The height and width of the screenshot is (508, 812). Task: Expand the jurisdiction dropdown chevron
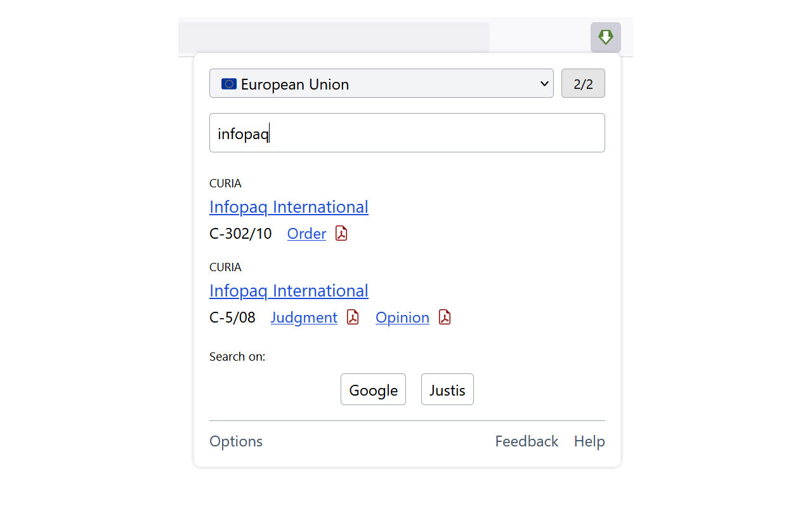(544, 84)
